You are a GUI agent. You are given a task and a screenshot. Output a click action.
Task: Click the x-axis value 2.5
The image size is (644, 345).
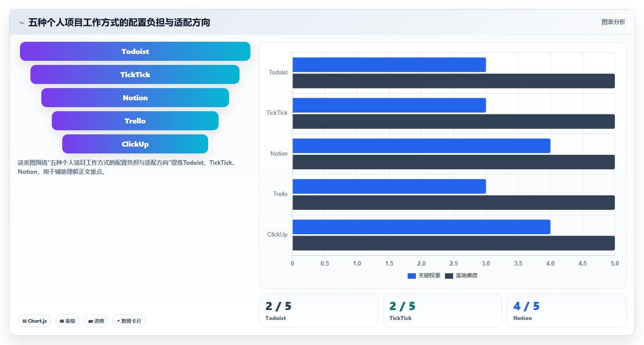click(454, 263)
